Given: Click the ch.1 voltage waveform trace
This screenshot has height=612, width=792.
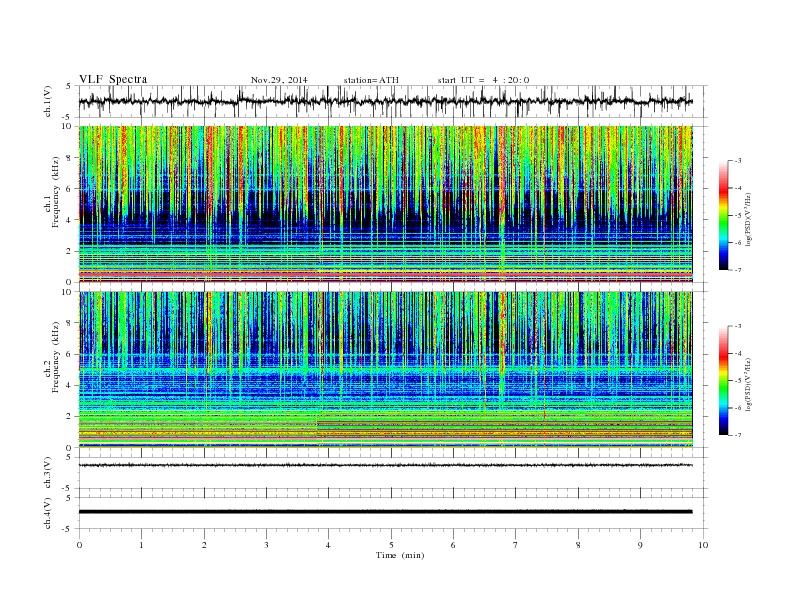Looking at the screenshot, I should [385, 101].
